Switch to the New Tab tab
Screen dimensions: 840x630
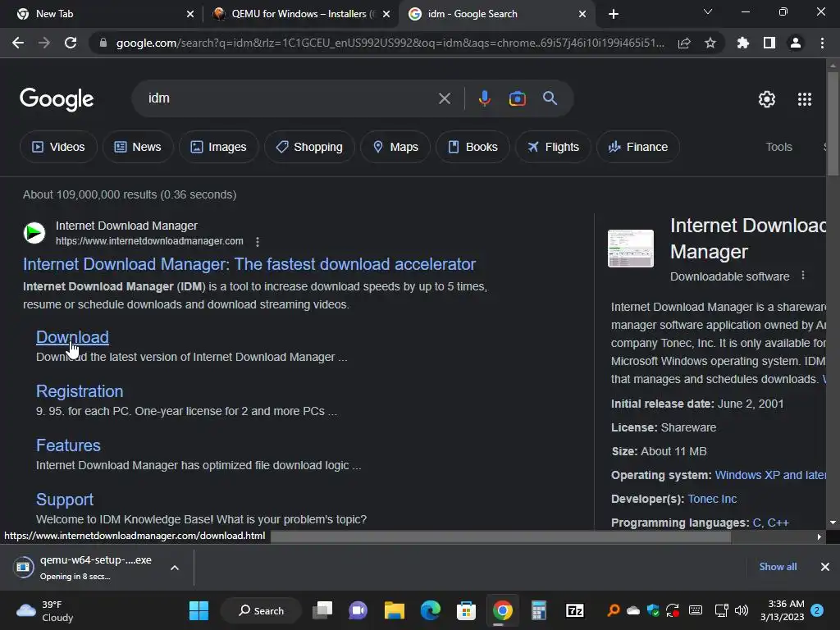point(102,14)
